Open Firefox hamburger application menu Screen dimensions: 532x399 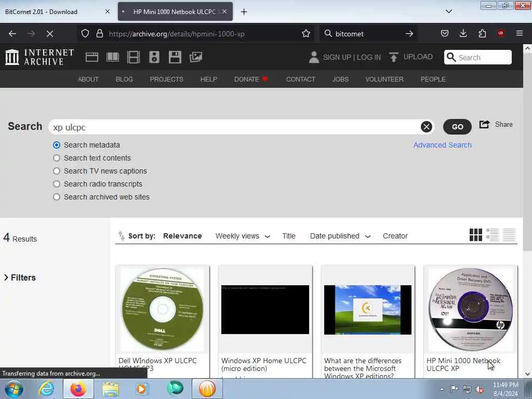(520, 33)
